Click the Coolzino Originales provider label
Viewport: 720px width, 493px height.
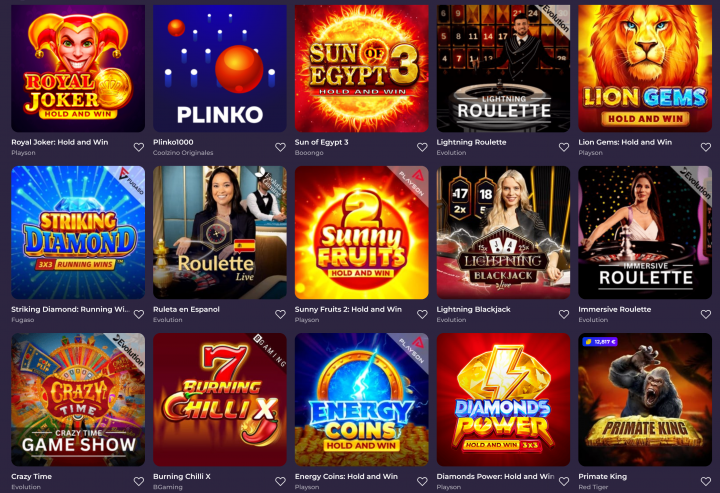coord(183,153)
